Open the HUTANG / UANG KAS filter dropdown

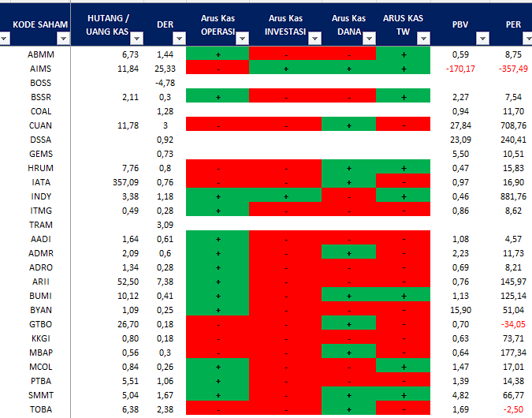point(137,38)
